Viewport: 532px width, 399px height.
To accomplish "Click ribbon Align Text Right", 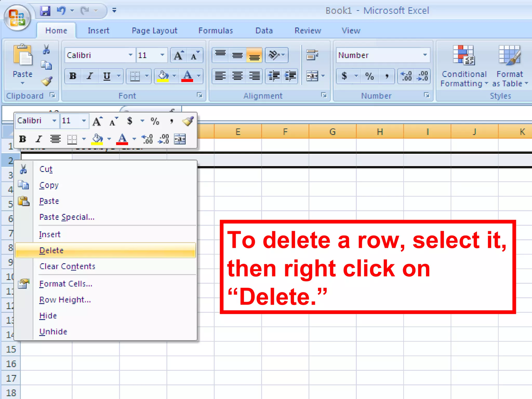I will (254, 76).
